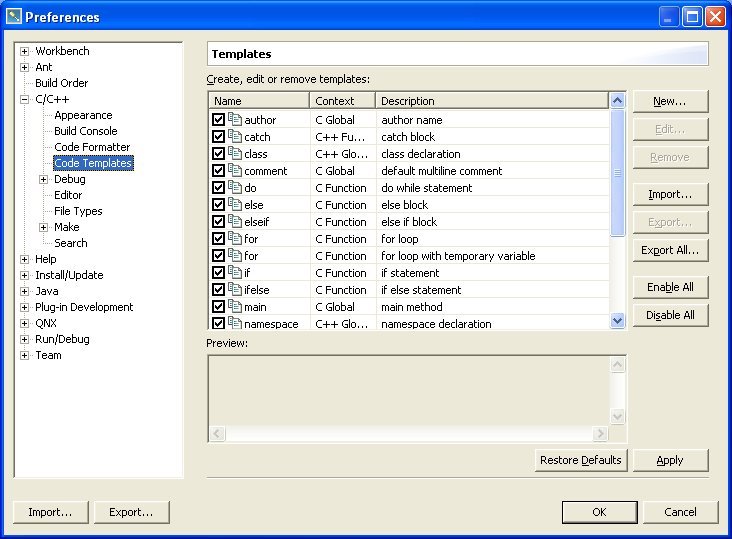Expand the Workbench tree node
The width and height of the screenshot is (732, 539).
click(25, 51)
